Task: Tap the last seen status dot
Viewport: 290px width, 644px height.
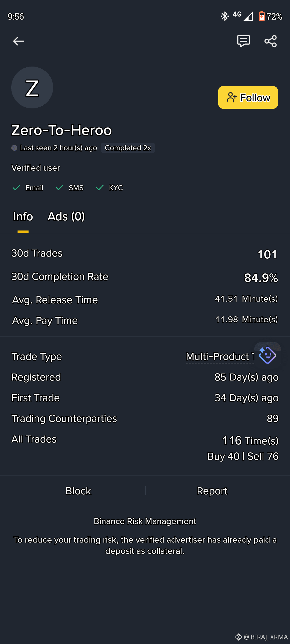Action: (x=14, y=148)
